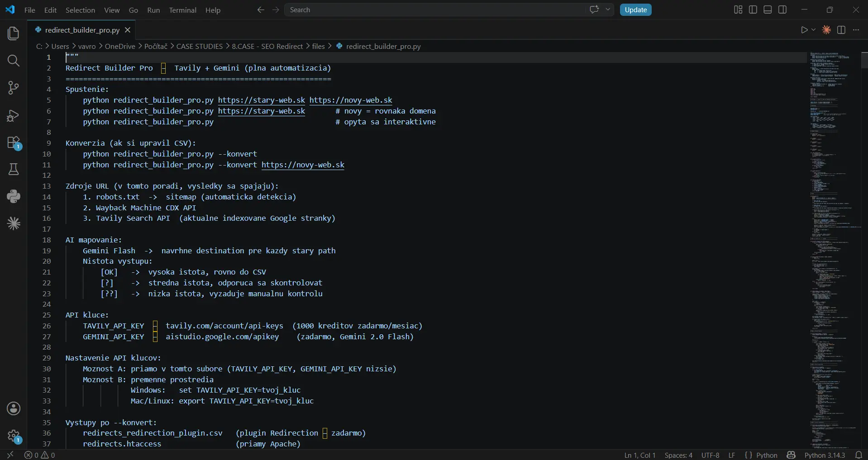Open the Manage gear icon

coord(14,436)
